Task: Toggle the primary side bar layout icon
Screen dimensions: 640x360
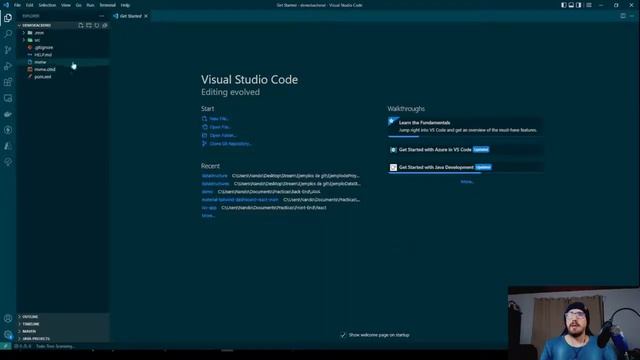Action: click(x=564, y=5)
